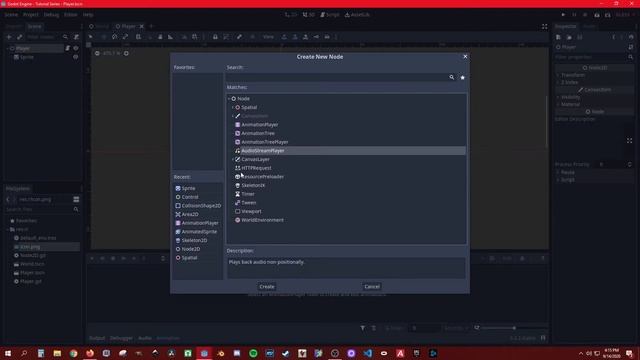Choose AnimationTreePlayer from matches

pos(264,142)
